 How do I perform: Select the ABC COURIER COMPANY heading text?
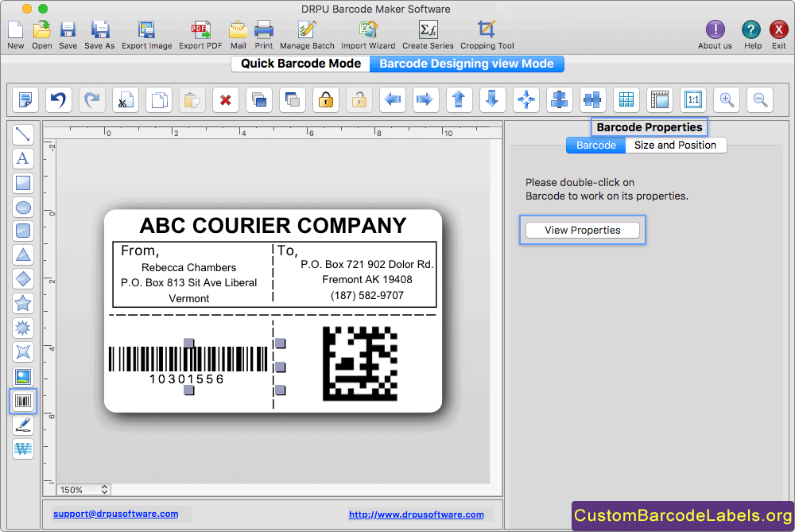273,226
